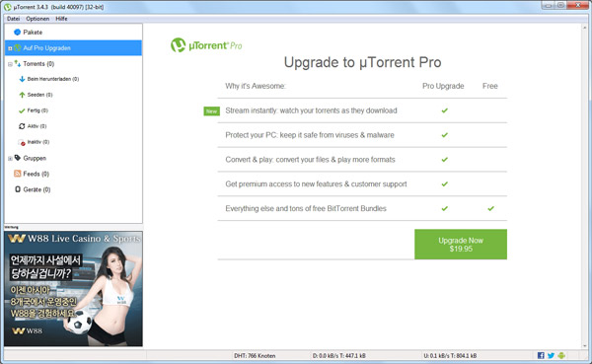Select Pakete in the sidebar
592x364 pixels.
click(x=33, y=33)
